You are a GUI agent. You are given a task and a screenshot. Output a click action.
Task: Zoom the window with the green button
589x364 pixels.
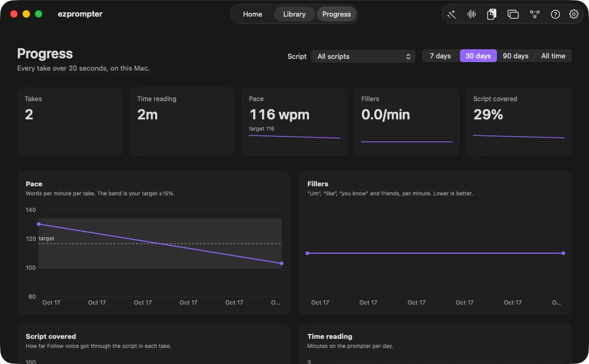[x=39, y=14]
